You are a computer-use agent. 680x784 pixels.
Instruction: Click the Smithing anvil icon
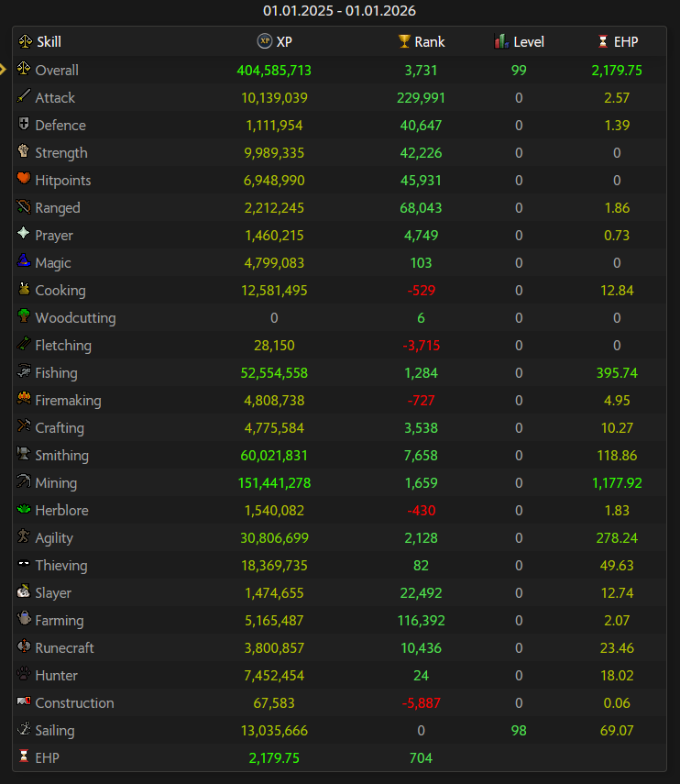(24, 453)
